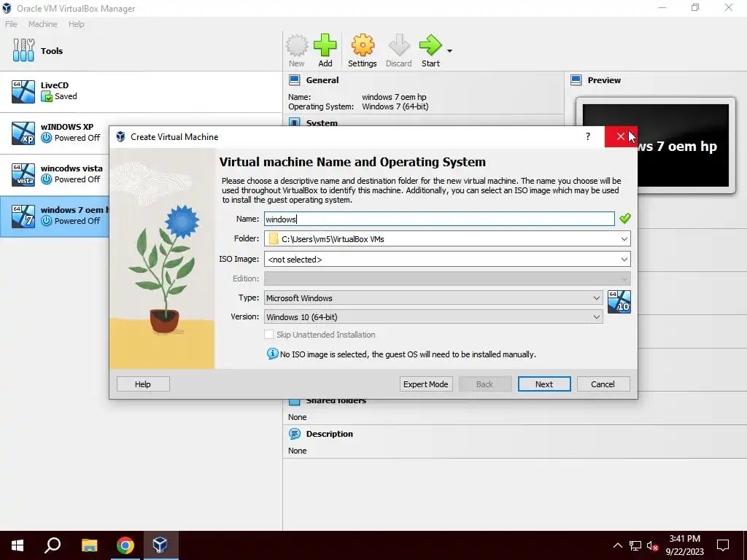Click the Windows 10 OS type icon
Viewport: 747px width, 560px height.
(x=619, y=302)
